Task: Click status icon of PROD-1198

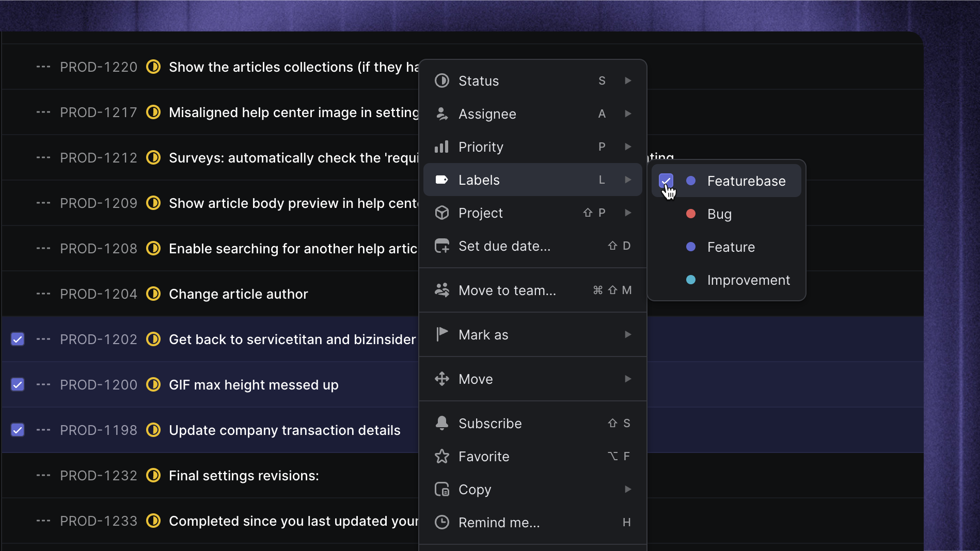Action: pyautogui.click(x=153, y=430)
